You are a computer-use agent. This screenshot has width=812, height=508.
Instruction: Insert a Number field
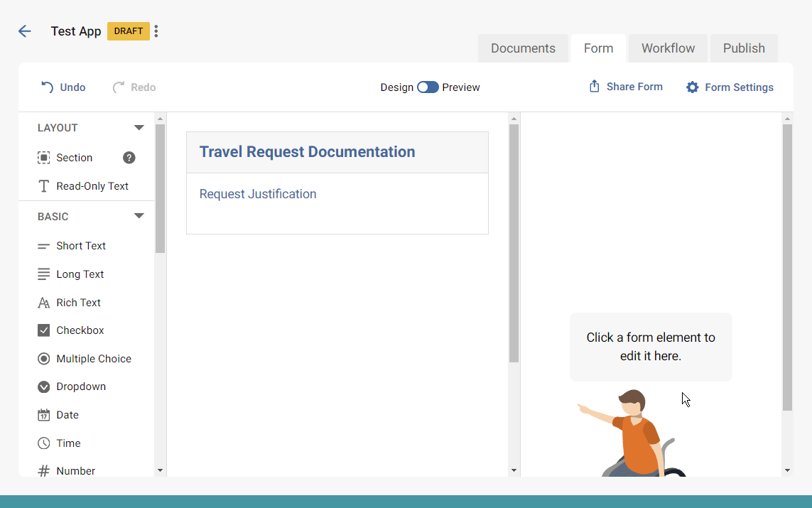[75, 470]
